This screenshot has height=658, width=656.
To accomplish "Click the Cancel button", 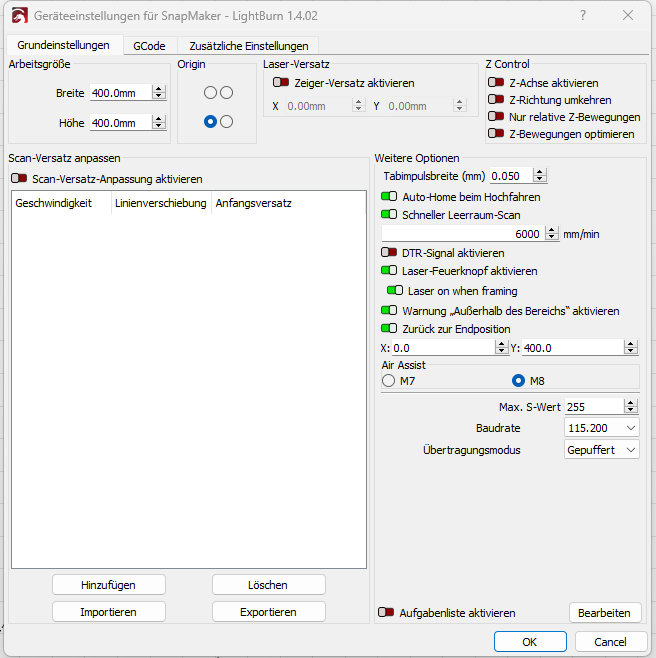I will point(611,642).
